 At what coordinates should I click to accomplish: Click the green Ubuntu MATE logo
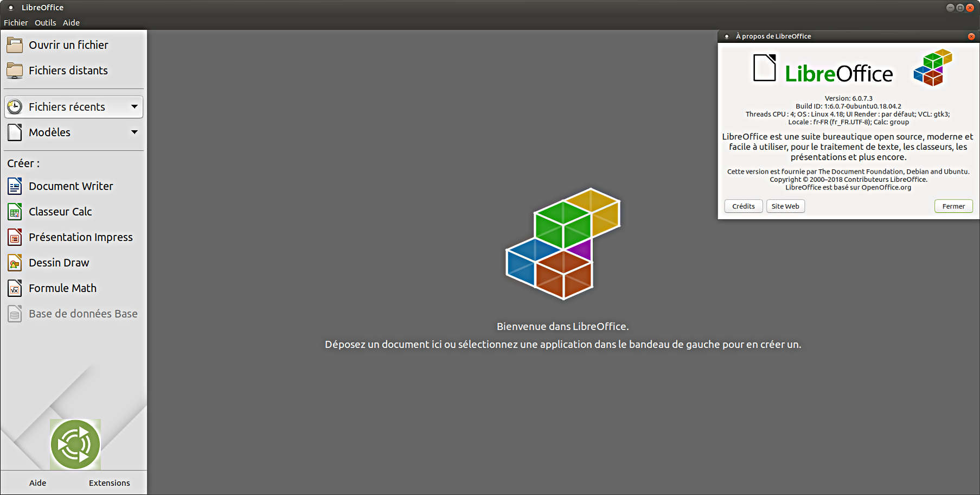tap(75, 445)
